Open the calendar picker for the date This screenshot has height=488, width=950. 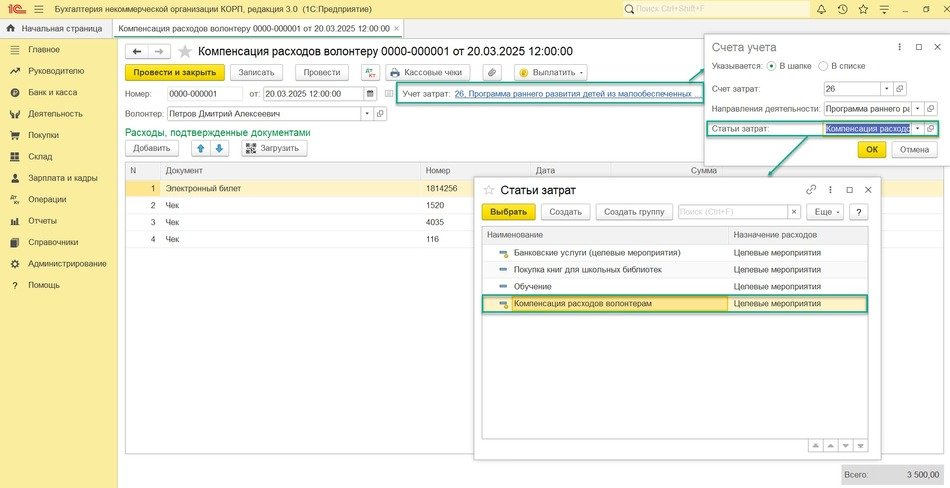[x=372, y=94]
